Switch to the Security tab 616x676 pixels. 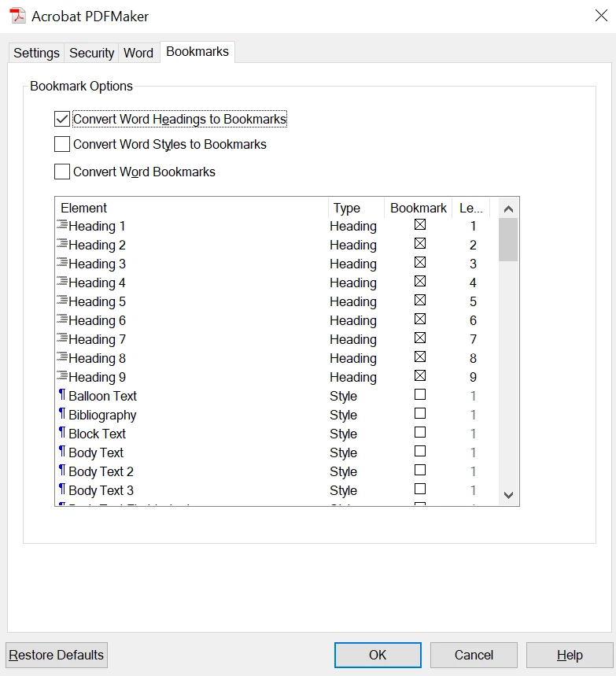point(91,53)
